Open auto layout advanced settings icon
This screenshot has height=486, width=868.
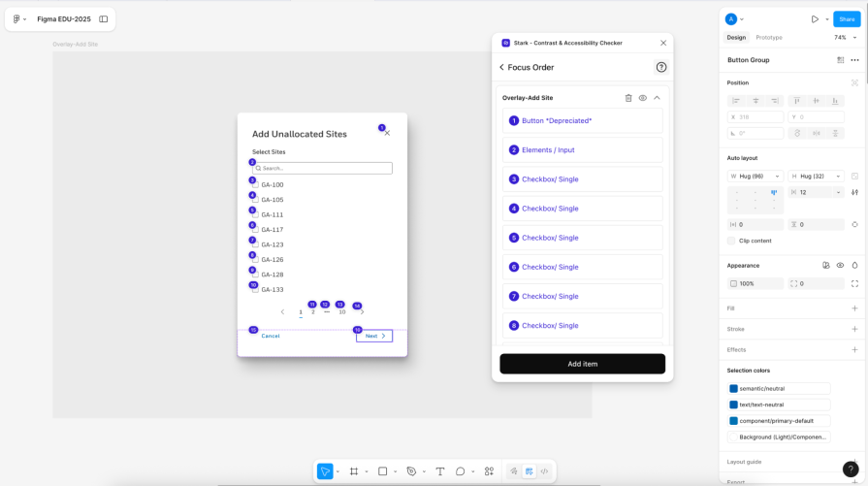coord(854,192)
